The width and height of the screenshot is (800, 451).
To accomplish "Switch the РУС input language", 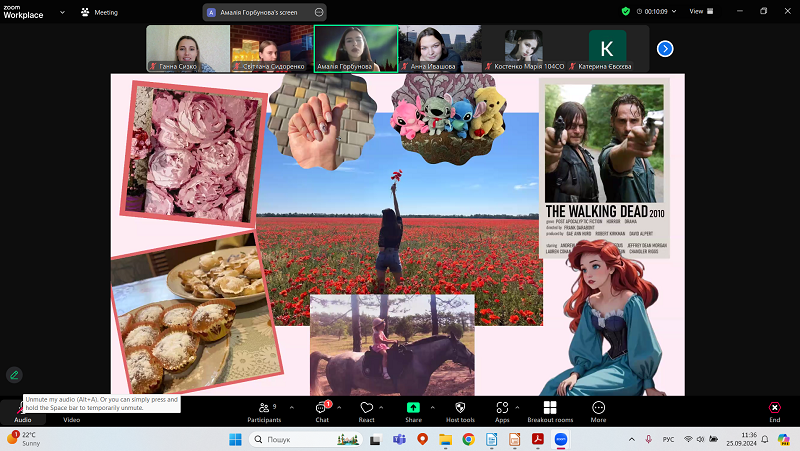I will coord(668,439).
